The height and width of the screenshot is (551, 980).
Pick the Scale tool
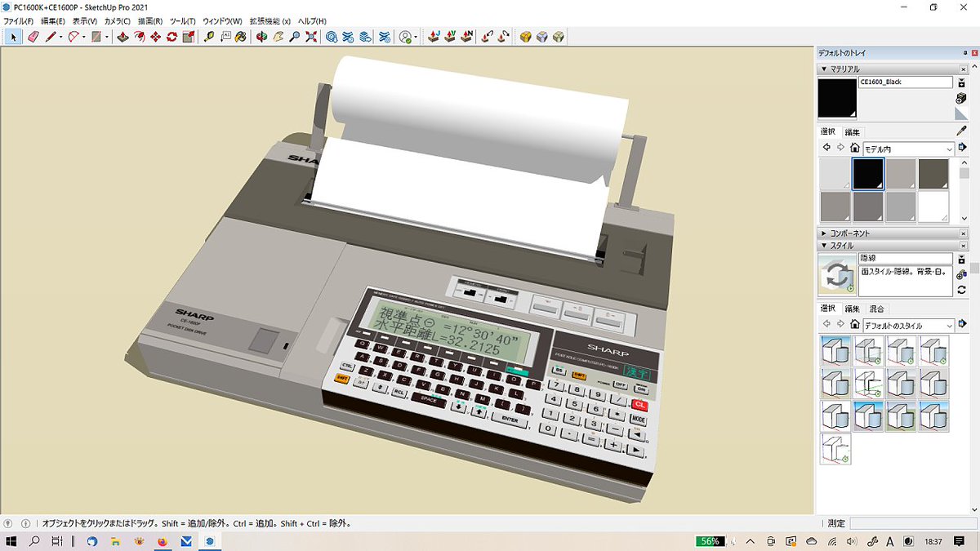tap(188, 37)
